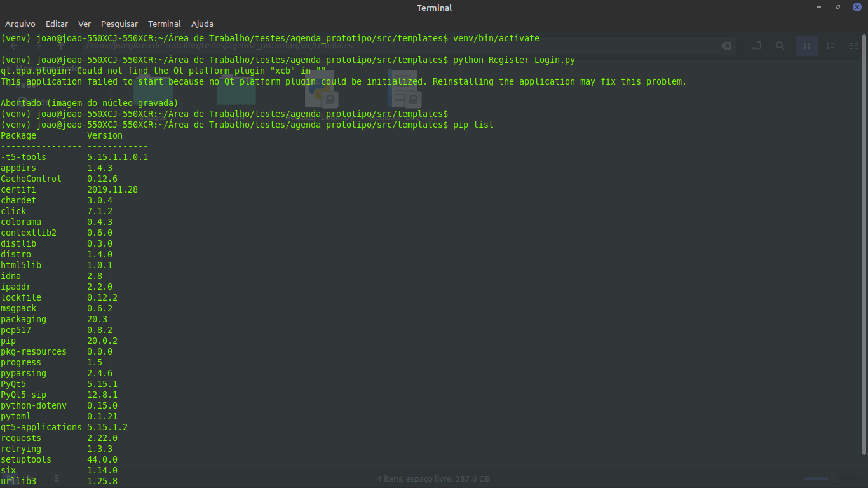Open the Pesquisar menu
Viewport: 868px width, 488px height.
click(119, 24)
